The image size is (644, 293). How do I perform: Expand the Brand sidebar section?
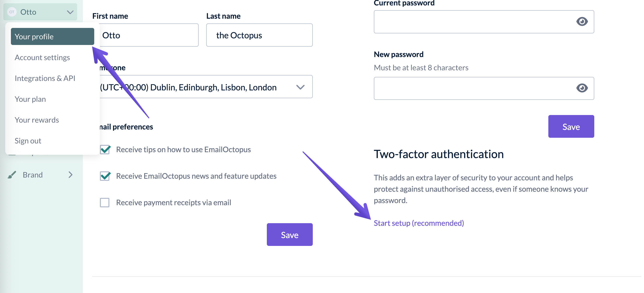(x=70, y=175)
